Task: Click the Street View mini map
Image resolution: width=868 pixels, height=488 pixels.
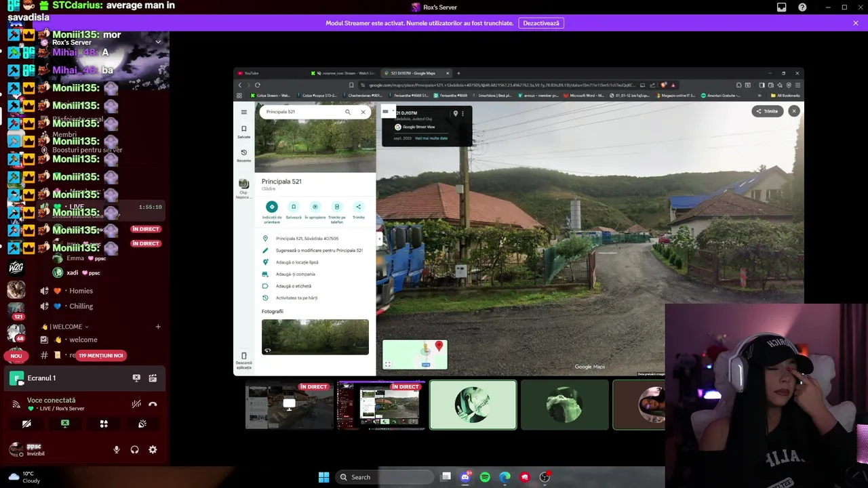Action: click(x=415, y=354)
